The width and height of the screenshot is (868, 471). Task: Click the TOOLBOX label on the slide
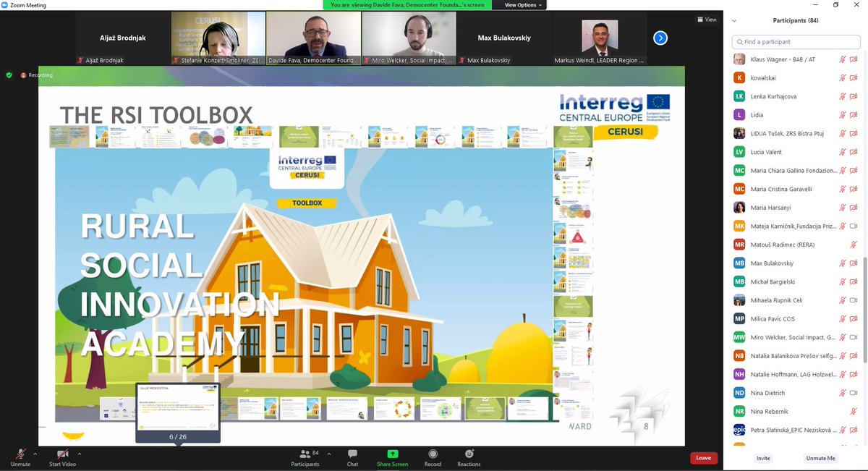307,203
